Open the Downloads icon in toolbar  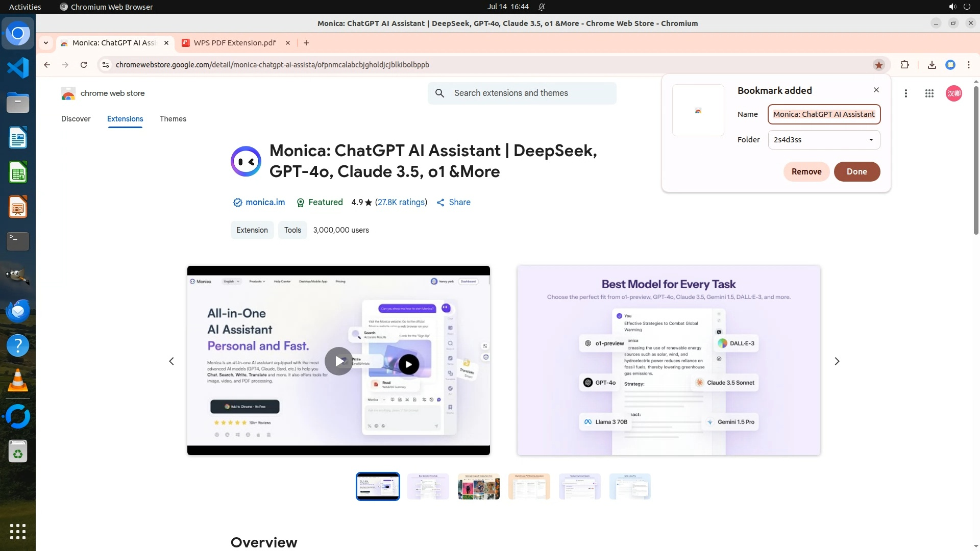(932, 65)
